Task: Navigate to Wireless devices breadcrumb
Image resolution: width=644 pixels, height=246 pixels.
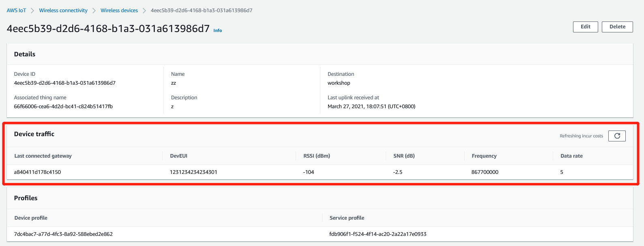Action: (x=119, y=11)
